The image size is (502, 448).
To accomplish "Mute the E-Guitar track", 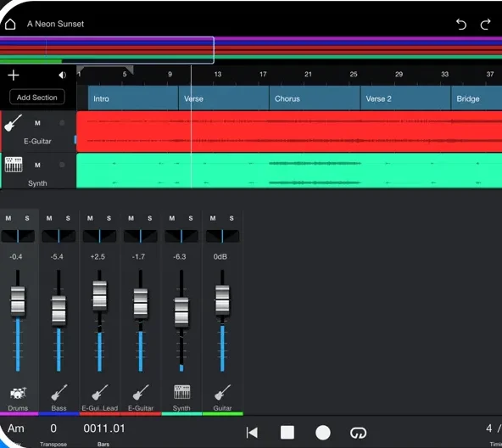I will (x=37, y=123).
